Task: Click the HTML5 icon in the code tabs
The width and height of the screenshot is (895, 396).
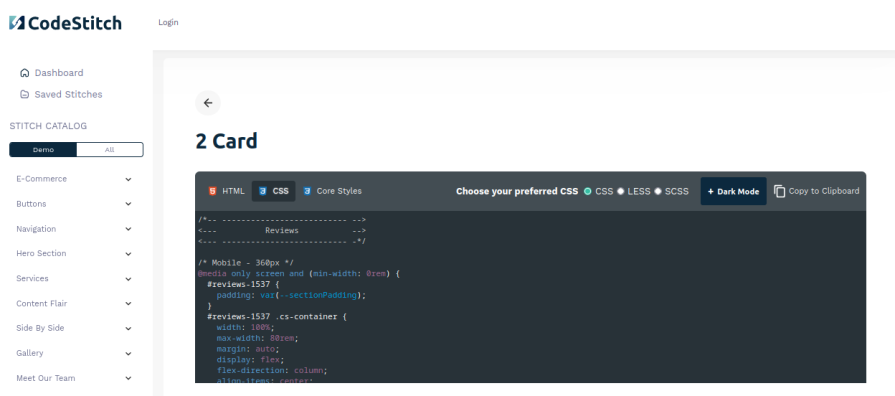Action: (212, 191)
